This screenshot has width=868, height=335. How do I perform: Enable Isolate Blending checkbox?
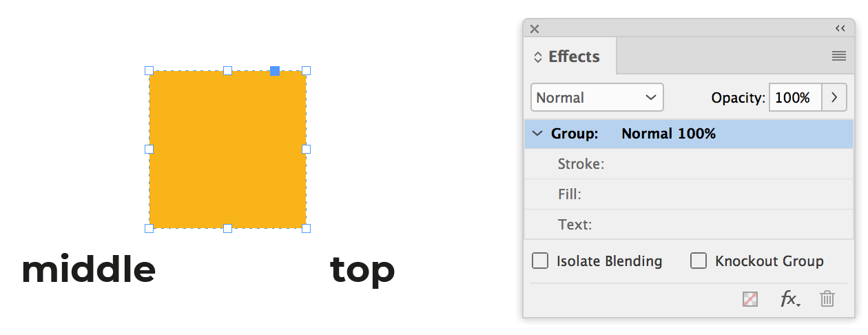click(541, 261)
